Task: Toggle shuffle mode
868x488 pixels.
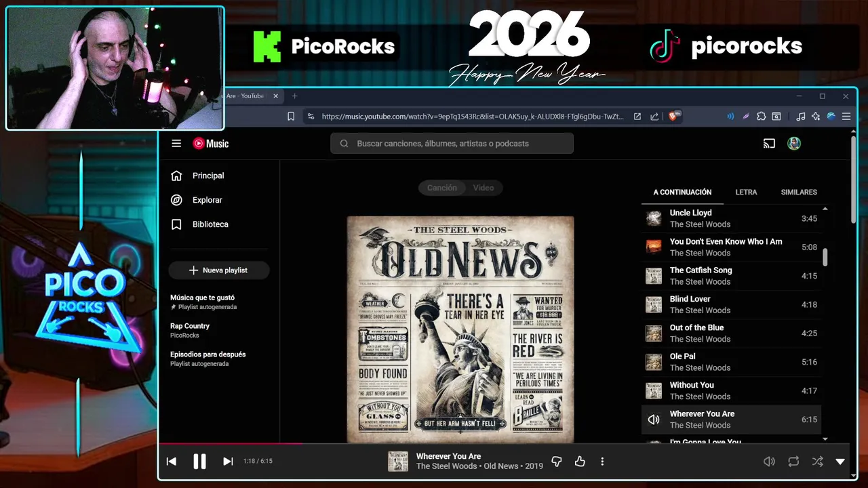Action: click(817, 462)
